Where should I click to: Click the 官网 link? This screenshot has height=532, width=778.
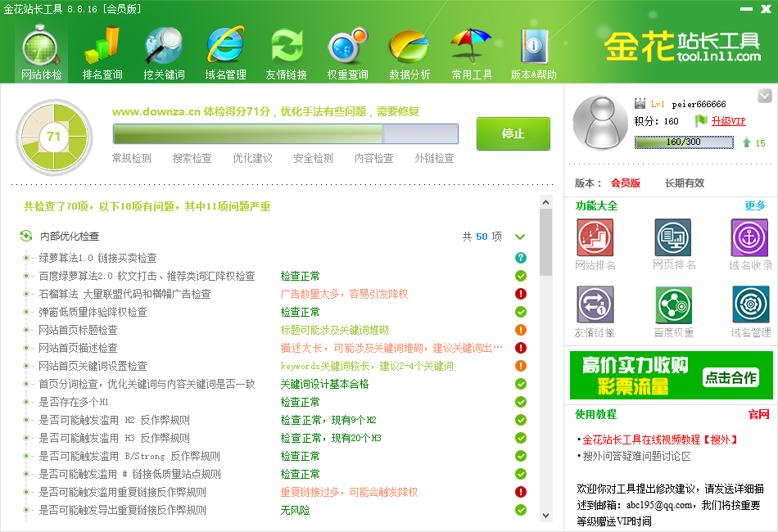[758, 414]
